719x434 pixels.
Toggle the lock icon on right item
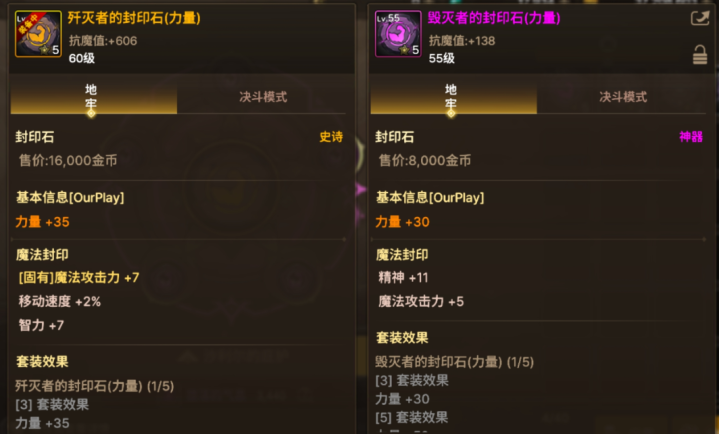click(x=700, y=55)
